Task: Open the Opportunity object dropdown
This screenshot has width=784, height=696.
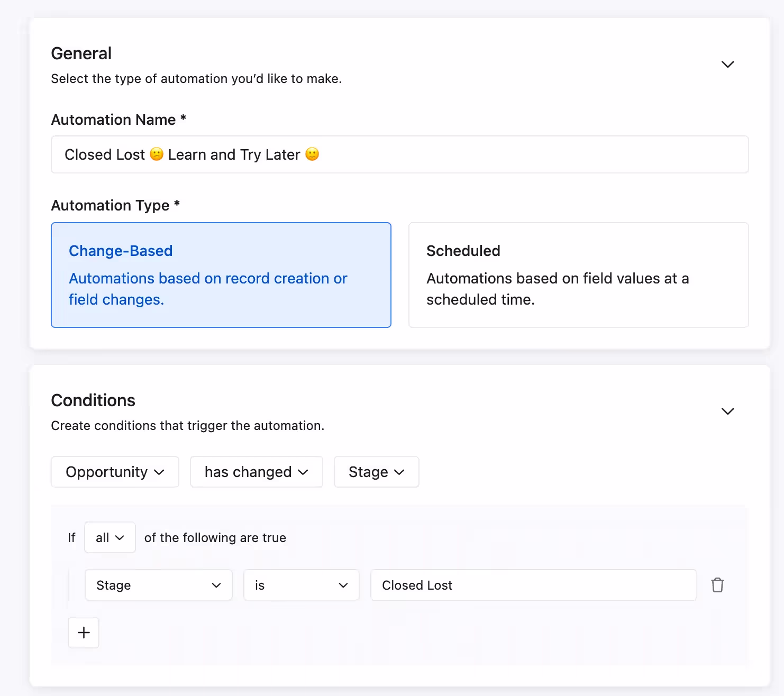Action: pyautogui.click(x=115, y=472)
